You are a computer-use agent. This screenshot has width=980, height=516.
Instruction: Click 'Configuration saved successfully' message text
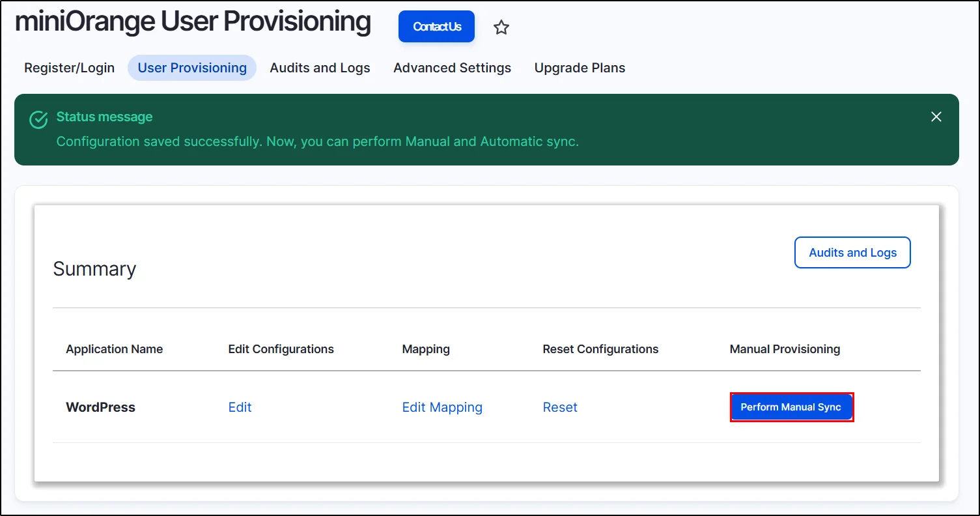[318, 141]
